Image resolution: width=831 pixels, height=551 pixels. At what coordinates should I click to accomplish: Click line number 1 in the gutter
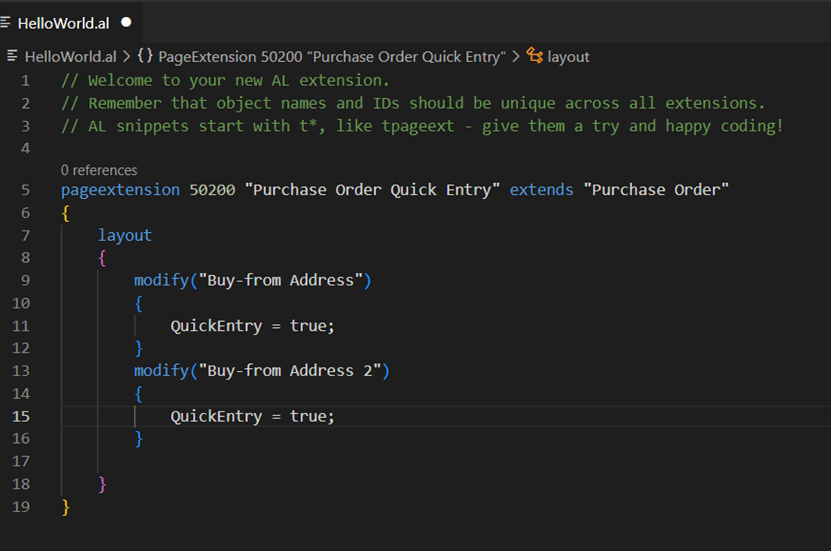tap(25, 81)
